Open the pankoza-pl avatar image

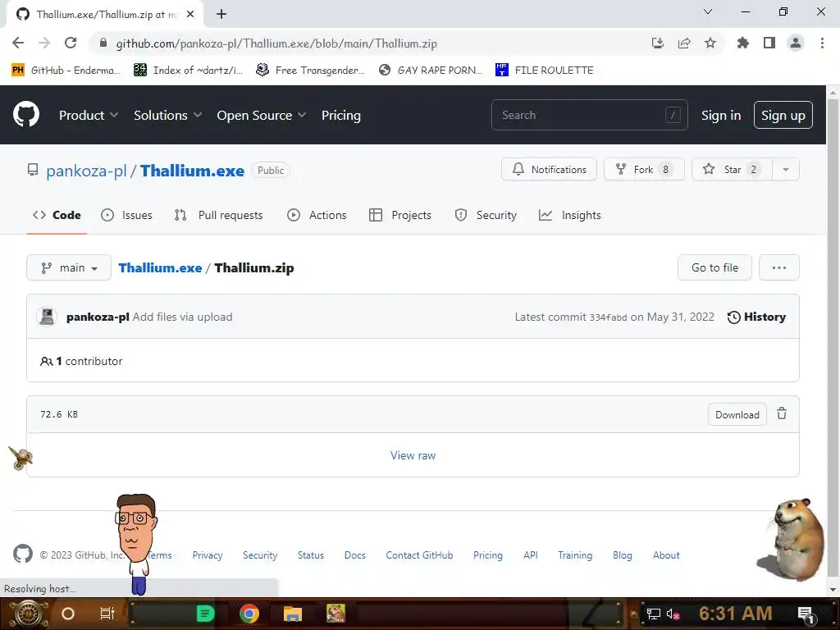(x=47, y=317)
